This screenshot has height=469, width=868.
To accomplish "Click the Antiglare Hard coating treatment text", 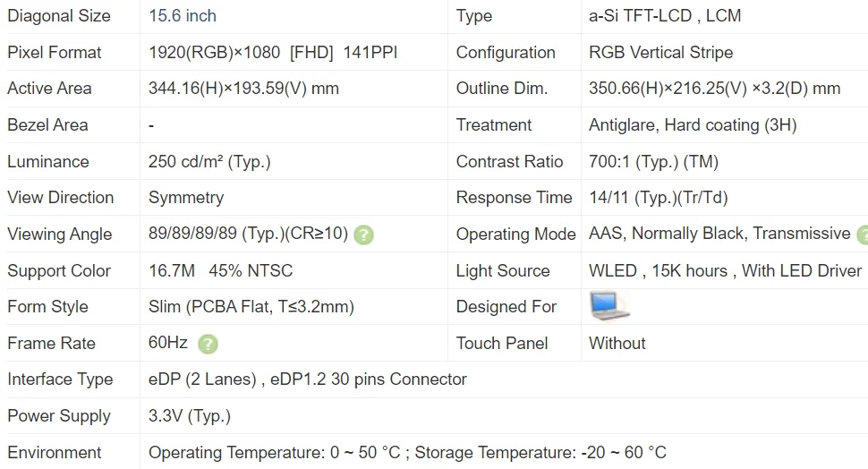I will click(x=693, y=125).
